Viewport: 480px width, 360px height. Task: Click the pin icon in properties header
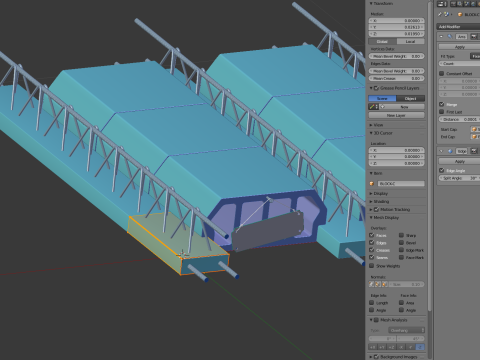440,14
